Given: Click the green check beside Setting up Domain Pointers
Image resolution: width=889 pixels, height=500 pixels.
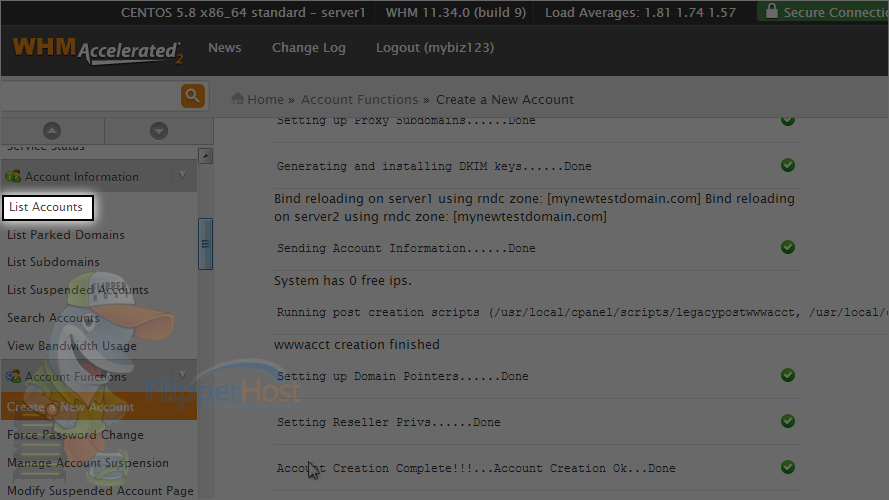Looking at the screenshot, I should pyautogui.click(x=788, y=375).
